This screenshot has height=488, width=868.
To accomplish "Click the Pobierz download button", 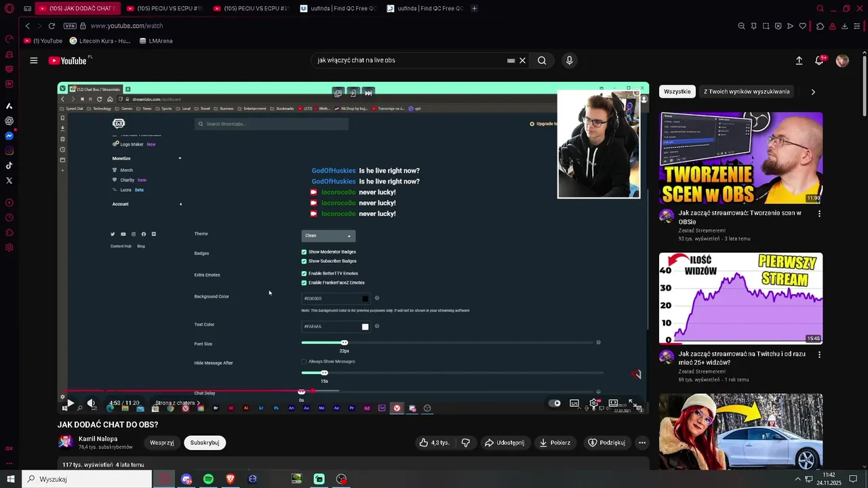I will point(554,443).
